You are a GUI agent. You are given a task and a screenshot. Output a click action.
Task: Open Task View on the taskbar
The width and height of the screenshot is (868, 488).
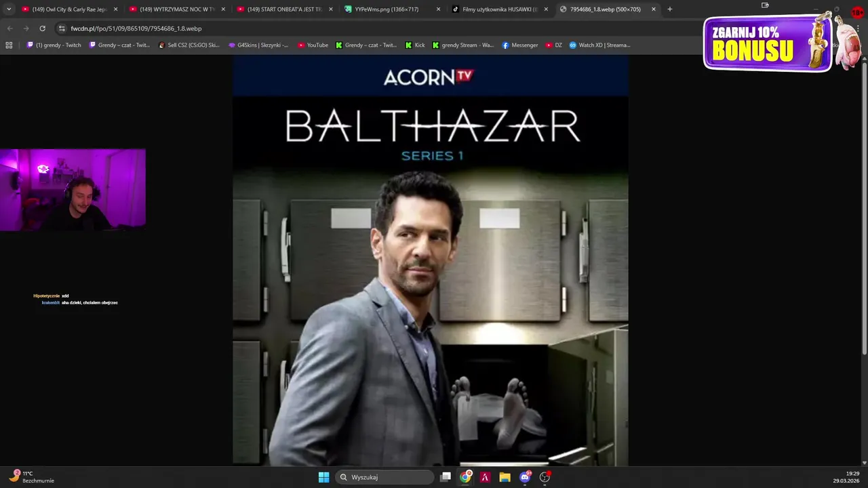tap(446, 477)
